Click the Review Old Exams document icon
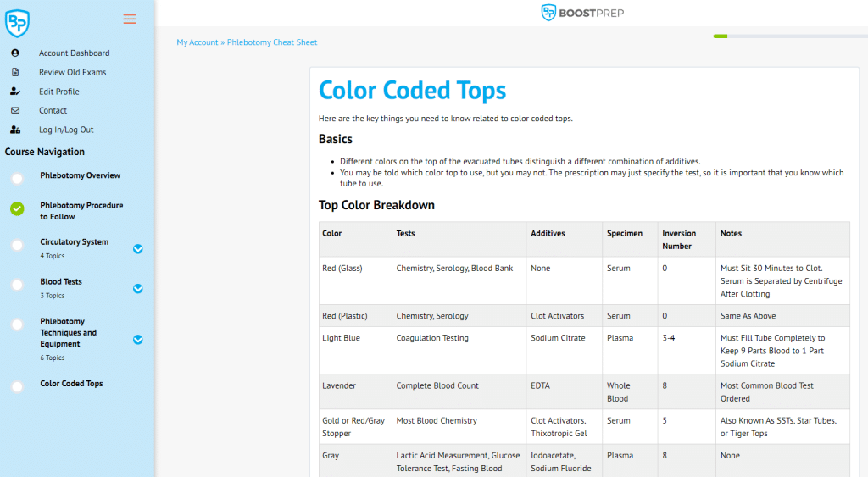Viewport: 868px width, 477px height. 15,72
